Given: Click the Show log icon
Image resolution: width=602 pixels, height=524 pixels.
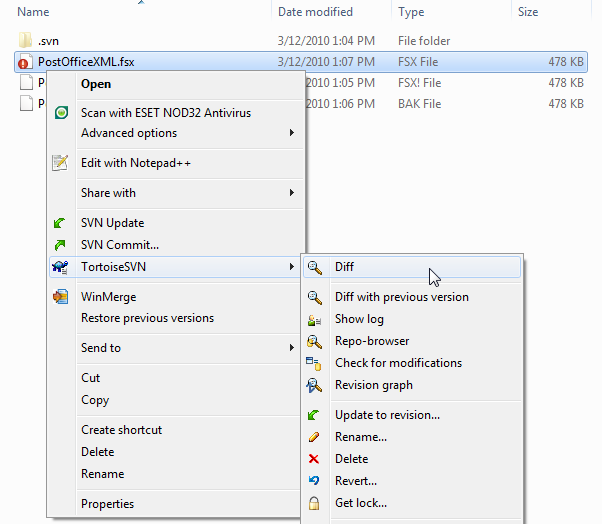Looking at the screenshot, I should pyautogui.click(x=315, y=319).
